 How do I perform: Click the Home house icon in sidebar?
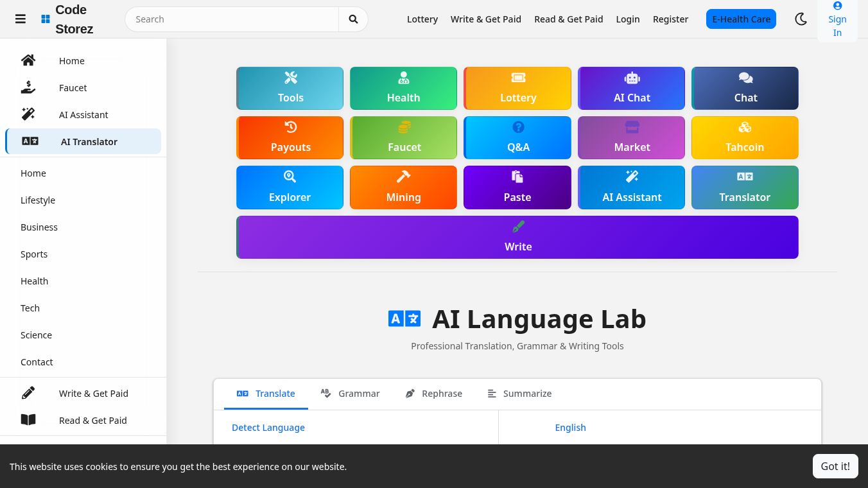point(28,60)
